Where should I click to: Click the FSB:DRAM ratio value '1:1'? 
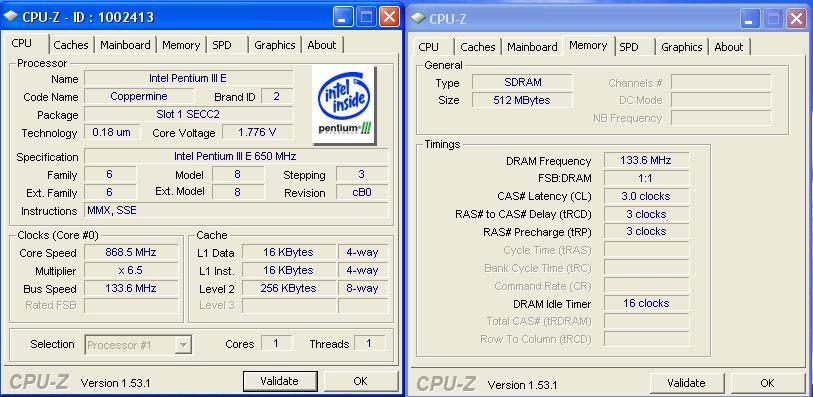click(646, 178)
